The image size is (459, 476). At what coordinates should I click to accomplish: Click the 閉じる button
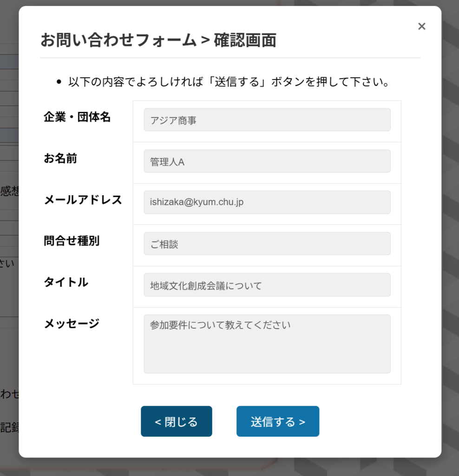coord(176,421)
